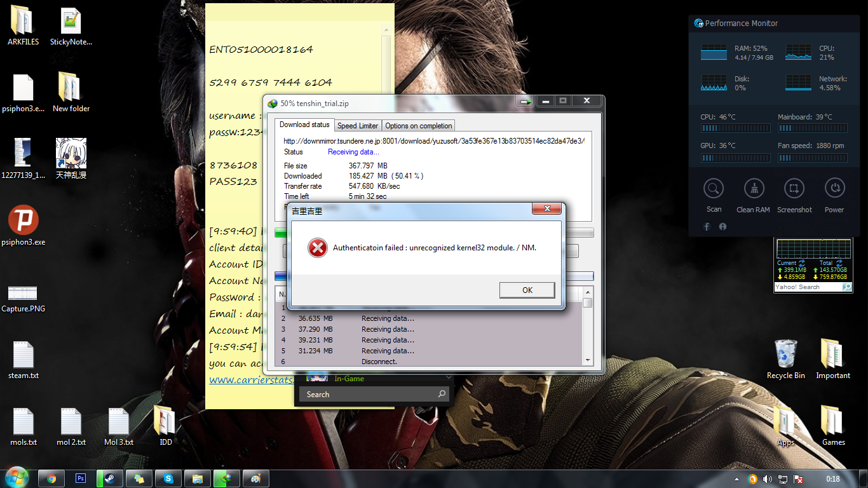Click the GPU temperature bar
868x488 pixels.
click(x=735, y=158)
